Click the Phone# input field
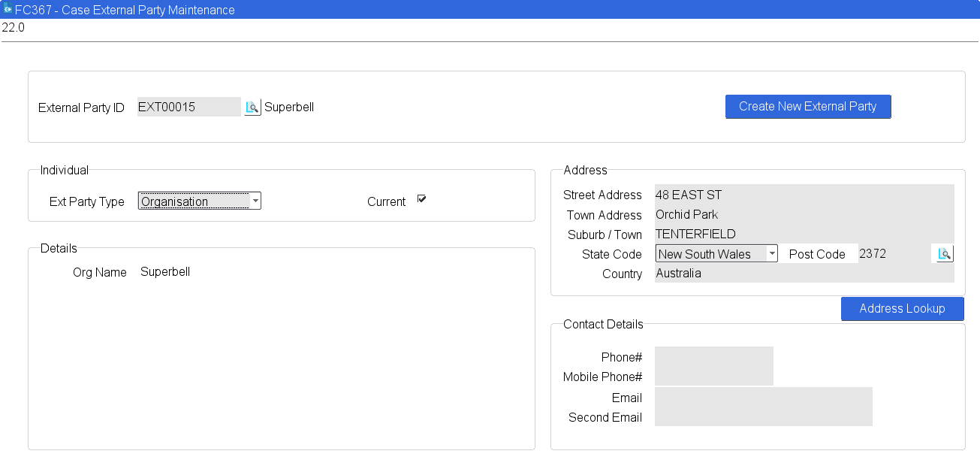 [x=713, y=356]
